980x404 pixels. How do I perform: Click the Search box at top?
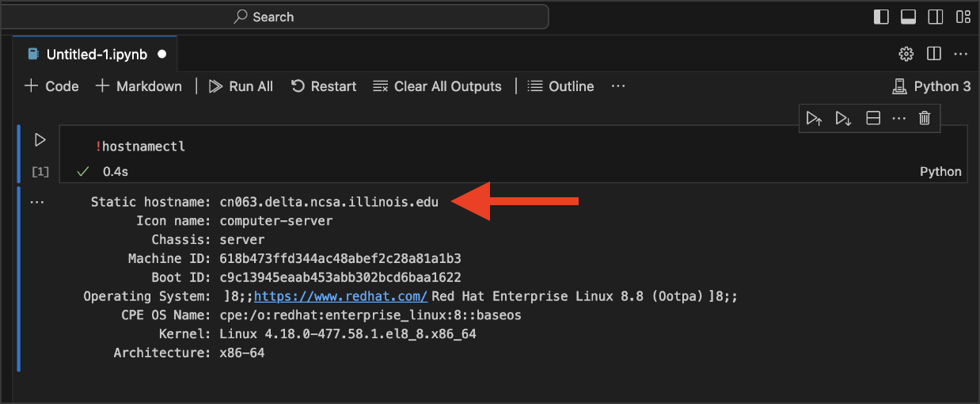388,17
